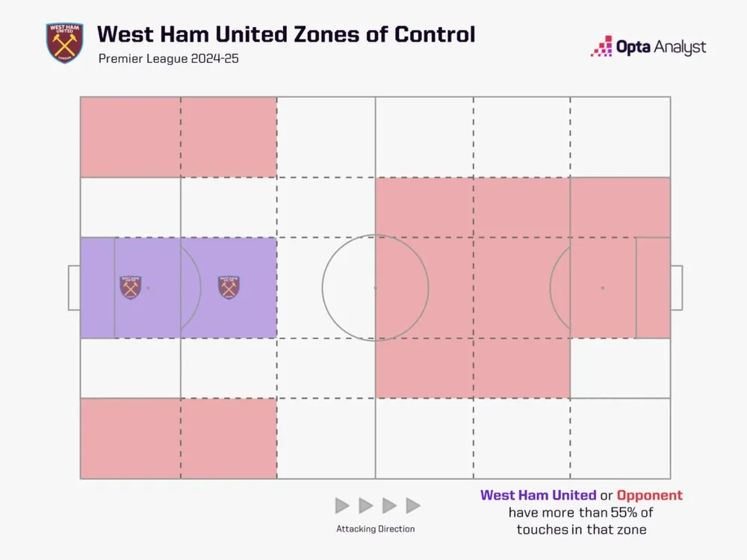Click the right-side penalty spot
The image size is (747, 560).
point(603,287)
